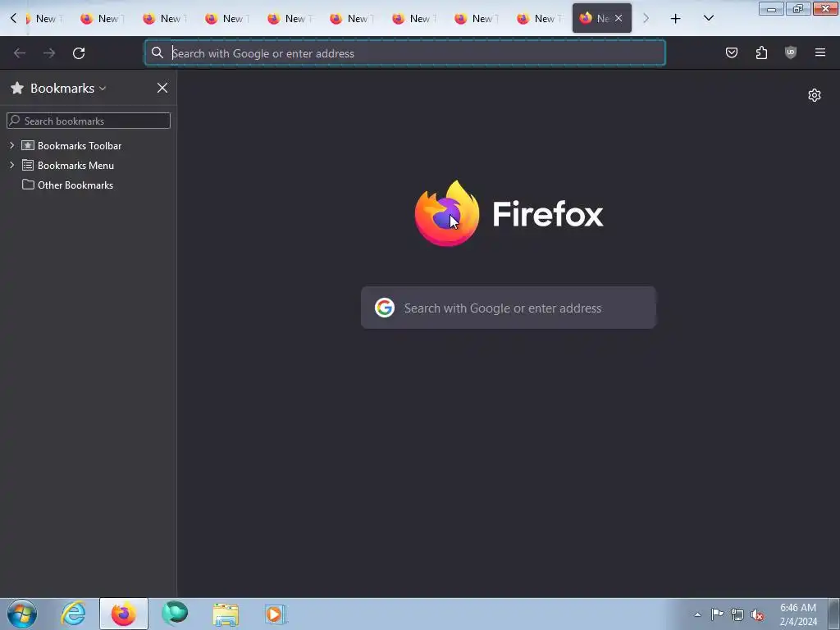Click the page's Google search box
This screenshot has height=630, width=840.
(x=509, y=308)
